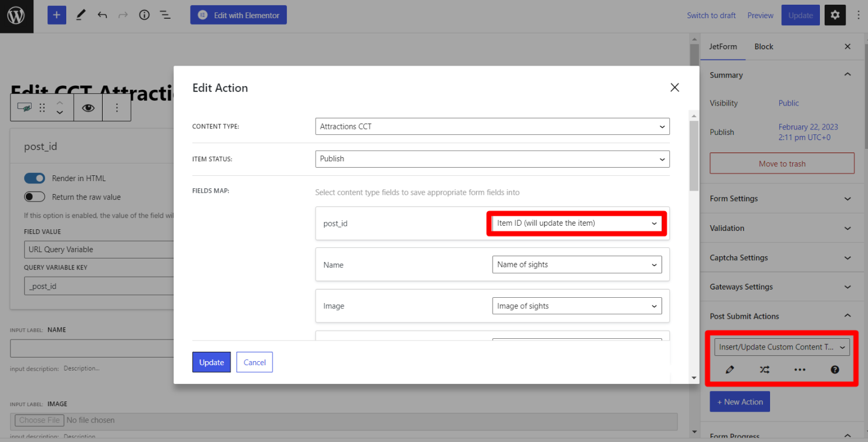This screenshot has height=442, width=868.
Task: Click the Update button in Edit Action dialog
Action: pos(211,362)
